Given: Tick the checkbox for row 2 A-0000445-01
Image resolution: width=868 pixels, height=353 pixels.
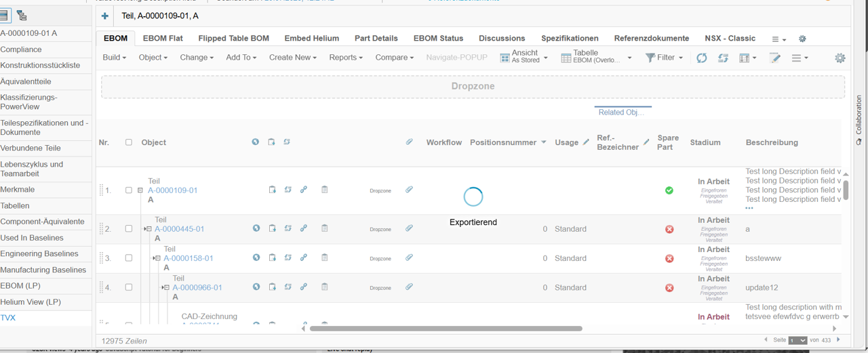Looking at the screenshot, I should coord(129,229).
